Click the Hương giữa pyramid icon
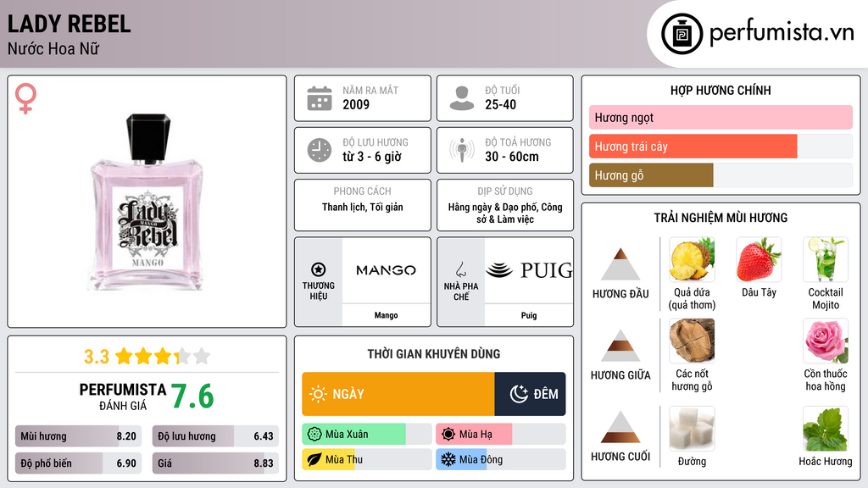Screen dimensions: 868x488 tap(620, 346)
